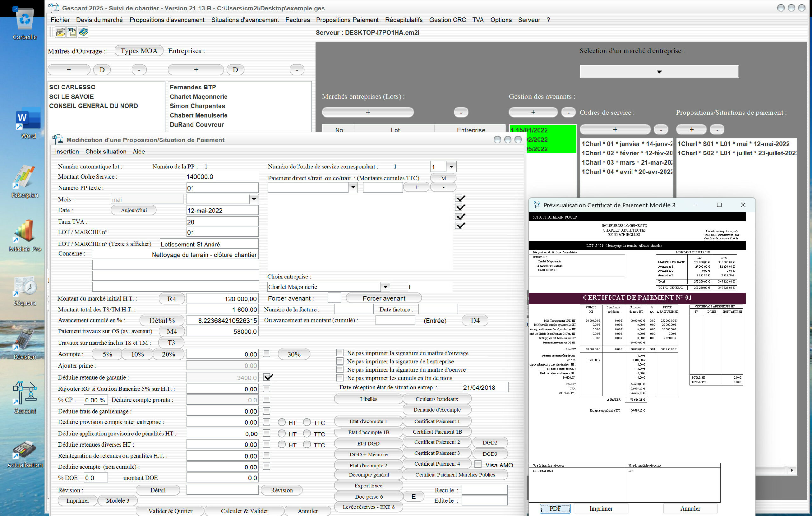Check Ne pas imprimer la signature de l'entreprise
This screenshot has width=812, height=516.
tap(340, 361)
